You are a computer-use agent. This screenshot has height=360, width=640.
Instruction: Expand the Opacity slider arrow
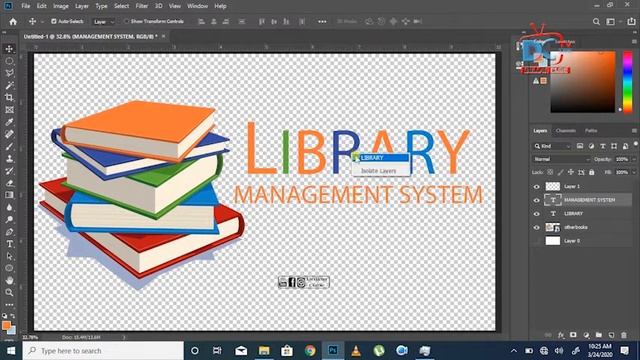(635, 159)
